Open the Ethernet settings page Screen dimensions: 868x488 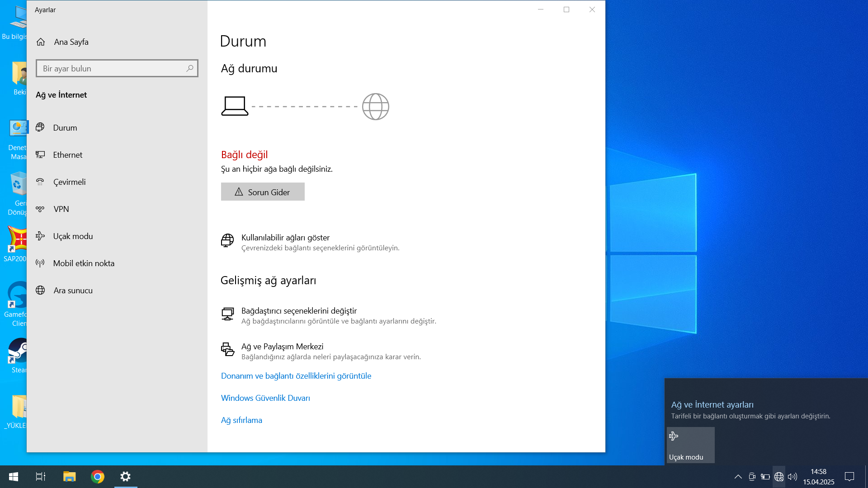click(67, 155)
